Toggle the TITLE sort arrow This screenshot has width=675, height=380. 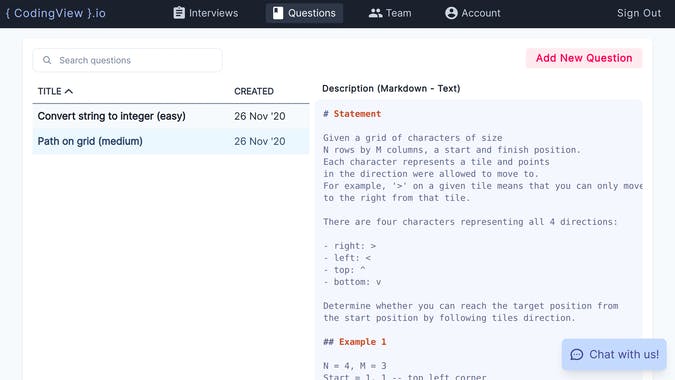[x=68, y=91]
